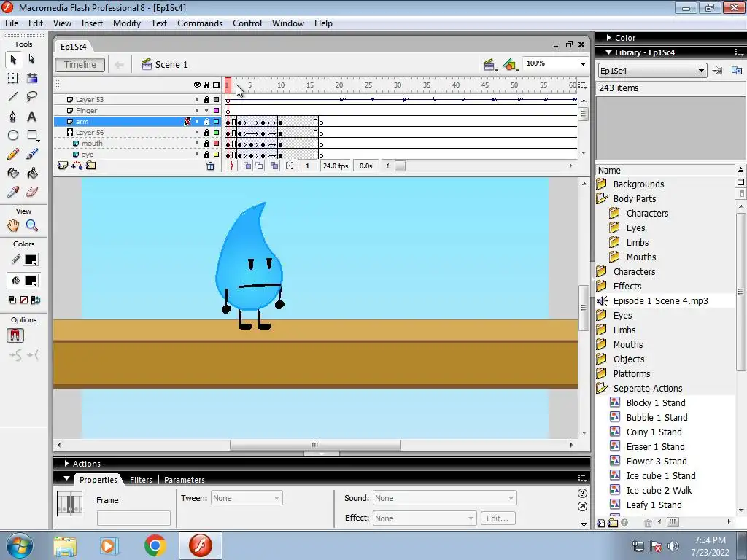Select the Pencil tool
The height and width of the screenshot is (560, 747).
[13, 154]
